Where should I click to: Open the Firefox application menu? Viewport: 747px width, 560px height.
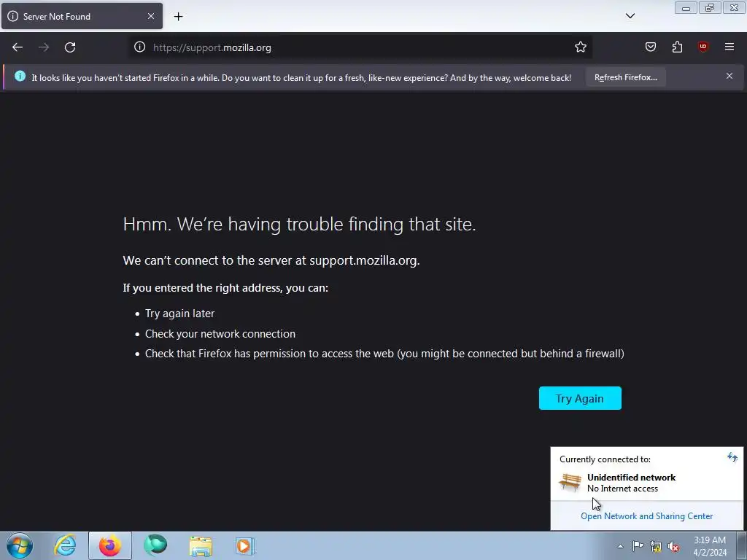(729, 47)
